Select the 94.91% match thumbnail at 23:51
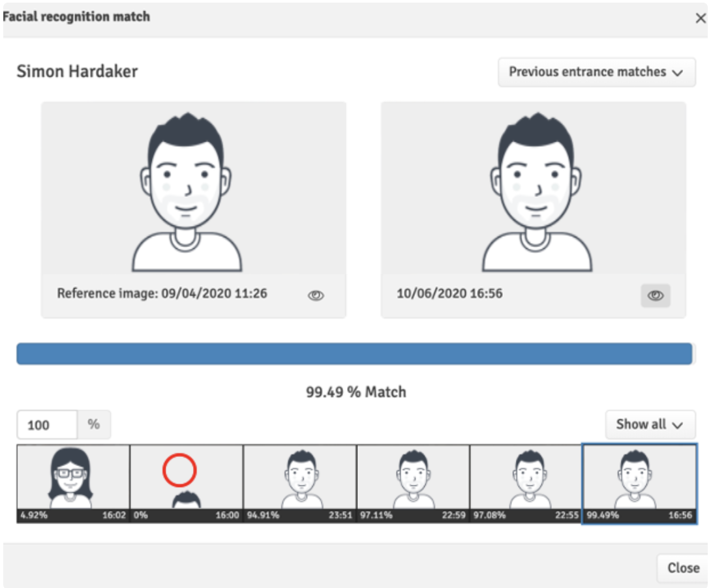Image resolution: width=711 pixels, height=588 pixels. 299,484
